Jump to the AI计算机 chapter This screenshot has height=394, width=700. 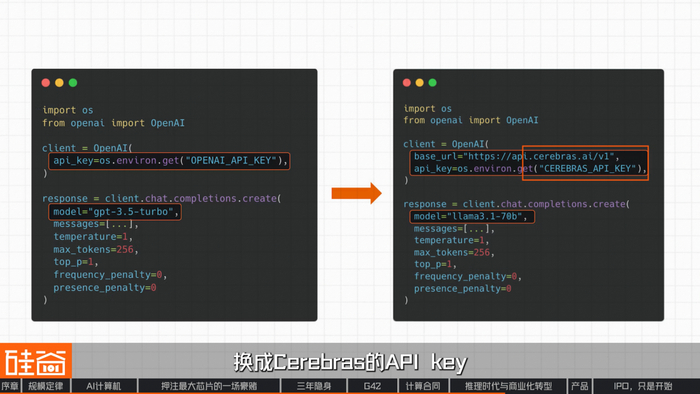click(x=104, y=386)
